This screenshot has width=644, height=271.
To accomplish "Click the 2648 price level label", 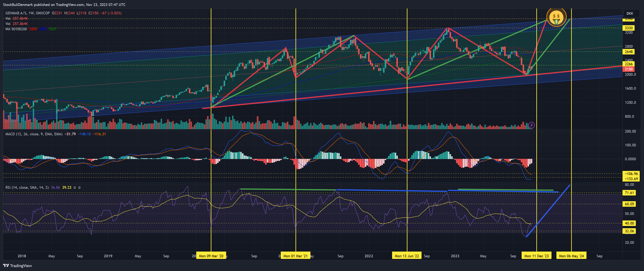I will coord(629,52).
